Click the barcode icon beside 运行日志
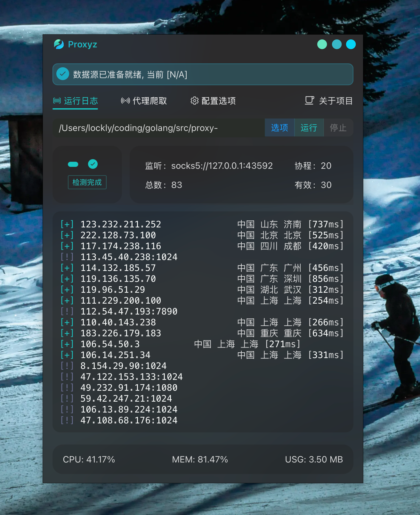Image resolution: width=420 pixels, height=515 pixels. (x=57, y=101)
